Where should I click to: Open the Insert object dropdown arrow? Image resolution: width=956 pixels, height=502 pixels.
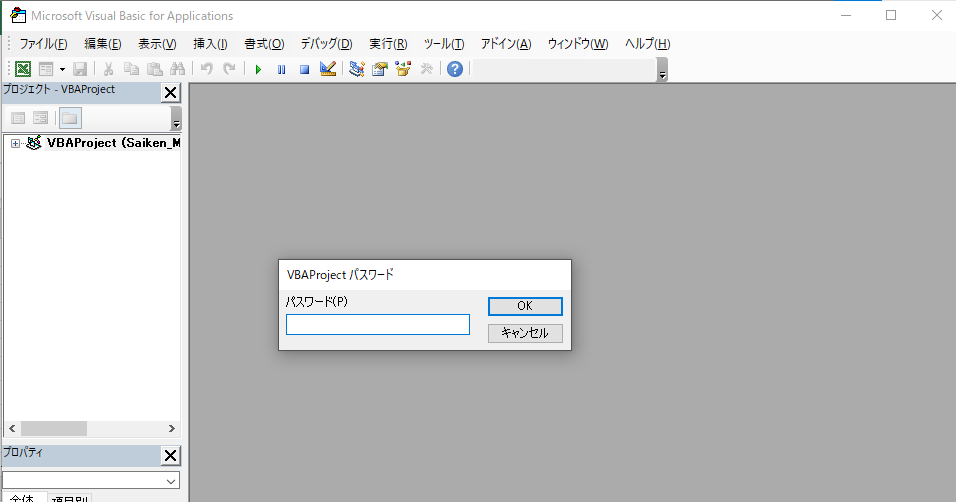point(62,70)
